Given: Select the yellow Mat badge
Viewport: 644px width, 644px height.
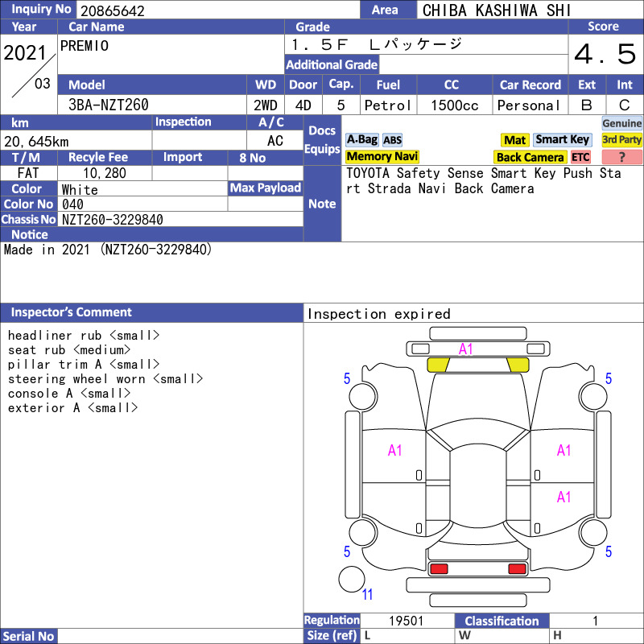Looking at the screenshot, I should click(514, 140).
